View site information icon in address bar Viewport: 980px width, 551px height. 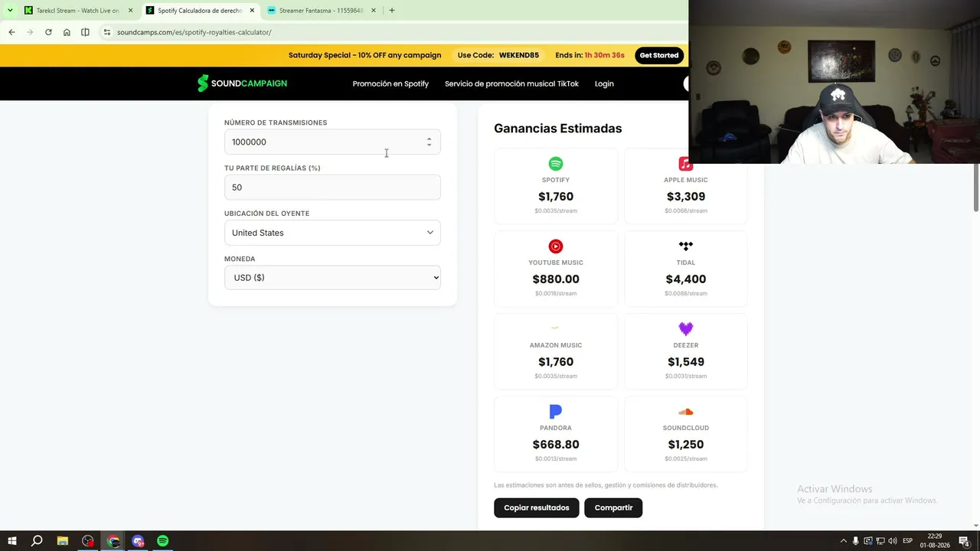(x=107, y=32)
